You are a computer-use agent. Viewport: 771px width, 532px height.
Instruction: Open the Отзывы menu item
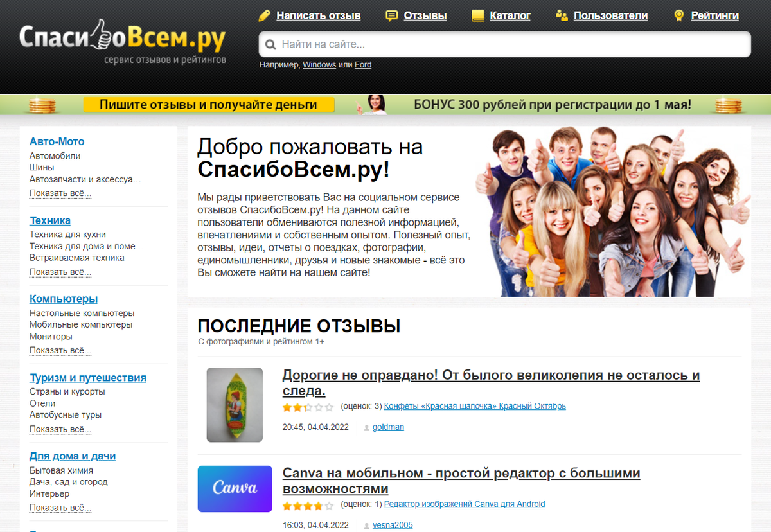point(425,15)
